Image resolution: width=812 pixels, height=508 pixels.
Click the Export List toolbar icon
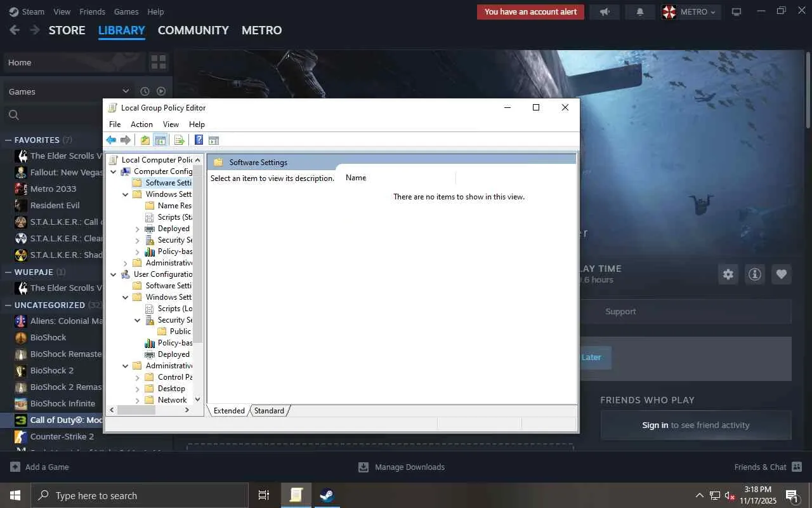click(180, 140)
